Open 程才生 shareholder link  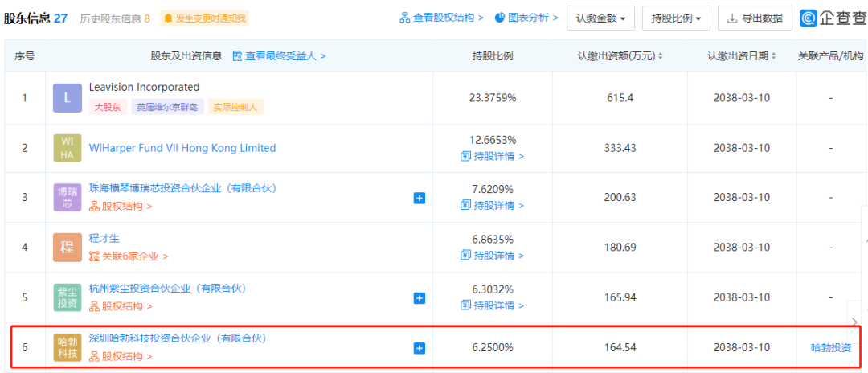[x=104, y=238]
